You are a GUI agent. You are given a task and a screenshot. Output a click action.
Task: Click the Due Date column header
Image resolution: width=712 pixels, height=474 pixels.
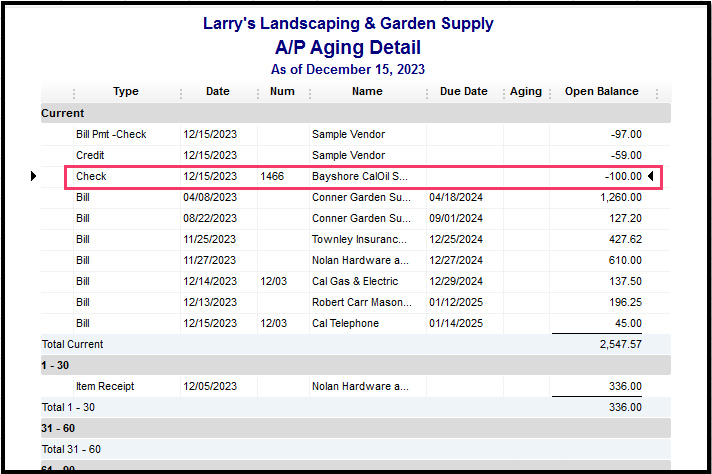464,91
